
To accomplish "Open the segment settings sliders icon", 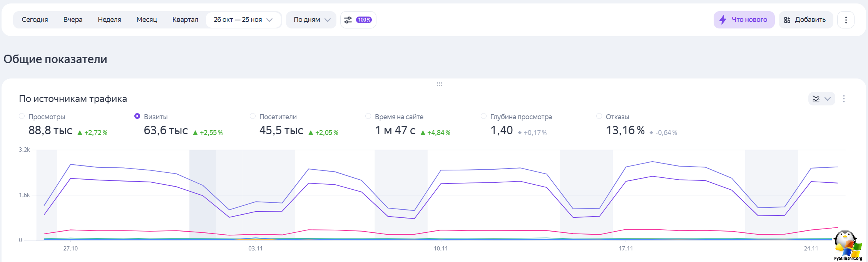I will (348, 20).
